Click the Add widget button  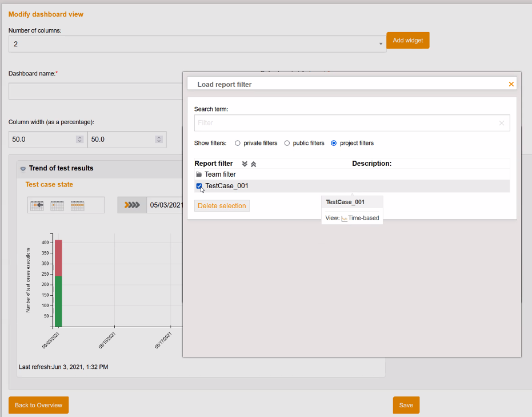tap(407, 40)
